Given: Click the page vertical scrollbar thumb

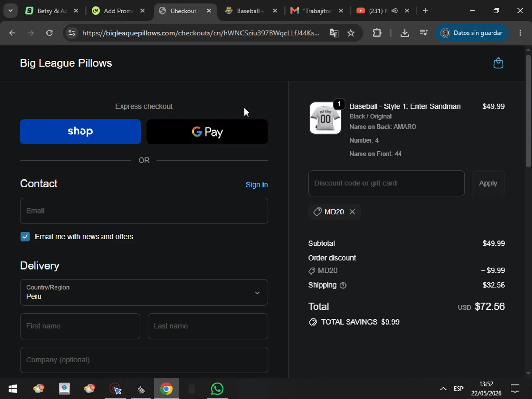Looking at the screenshot, I should pyautogui.click(x=528, y=110).
